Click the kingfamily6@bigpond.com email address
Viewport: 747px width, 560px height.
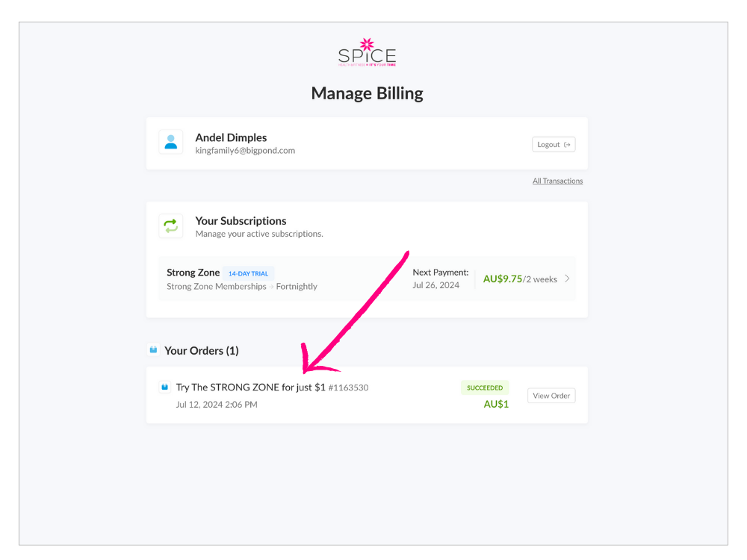coord(245,151)
